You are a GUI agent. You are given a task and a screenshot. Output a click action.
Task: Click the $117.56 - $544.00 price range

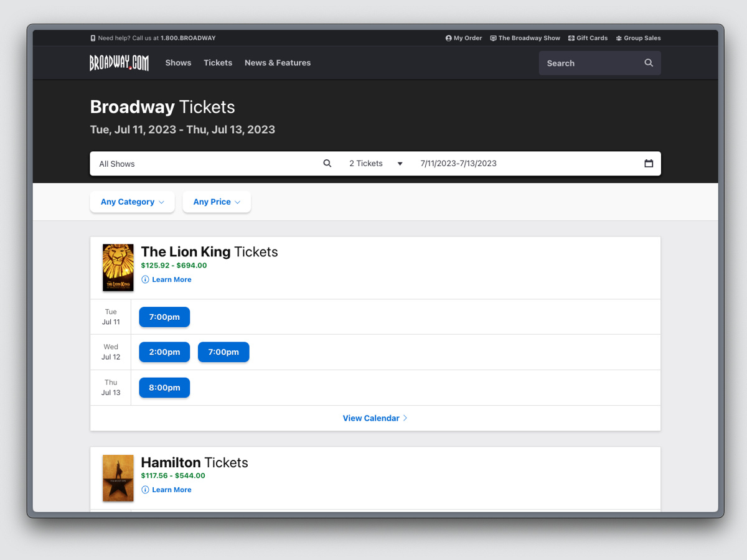coord(173,475)
